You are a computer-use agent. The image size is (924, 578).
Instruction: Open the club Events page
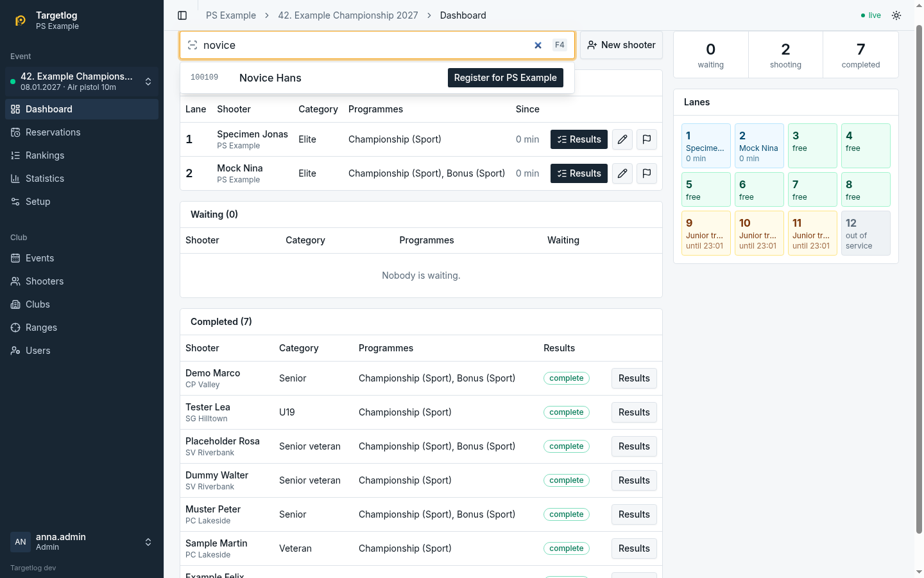click(82, 258)
